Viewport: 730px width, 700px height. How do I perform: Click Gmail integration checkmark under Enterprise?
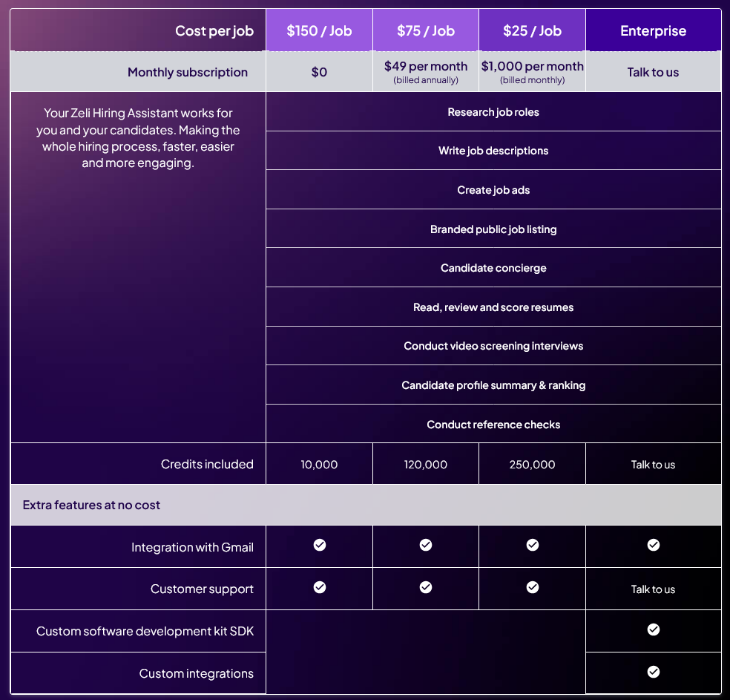coord(653,544)
